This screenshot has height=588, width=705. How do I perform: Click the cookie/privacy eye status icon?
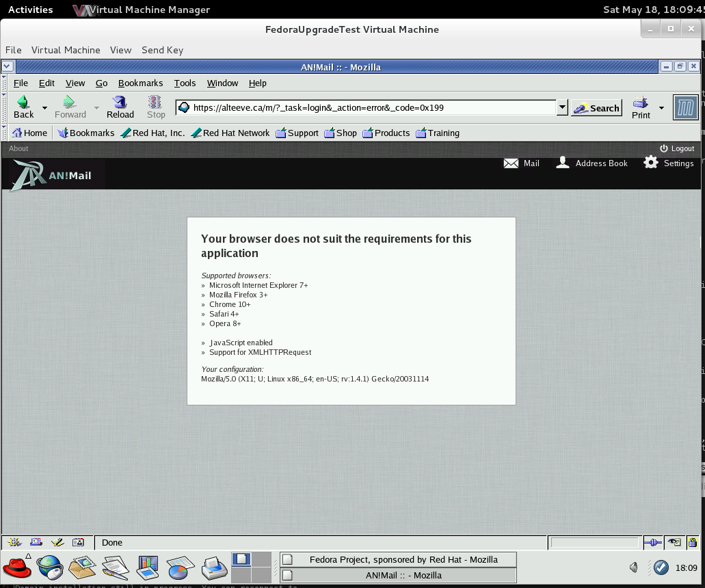(674, 543)
